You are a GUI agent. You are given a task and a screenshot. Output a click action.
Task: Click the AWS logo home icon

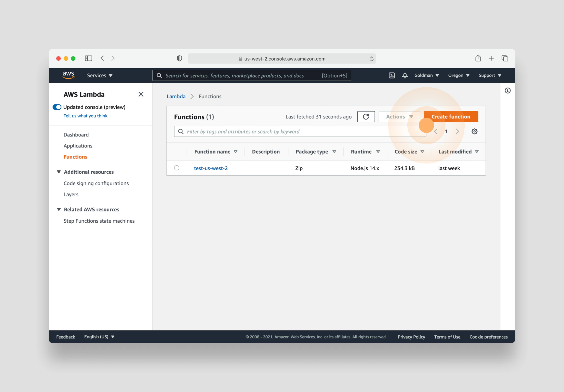point(68,75)
